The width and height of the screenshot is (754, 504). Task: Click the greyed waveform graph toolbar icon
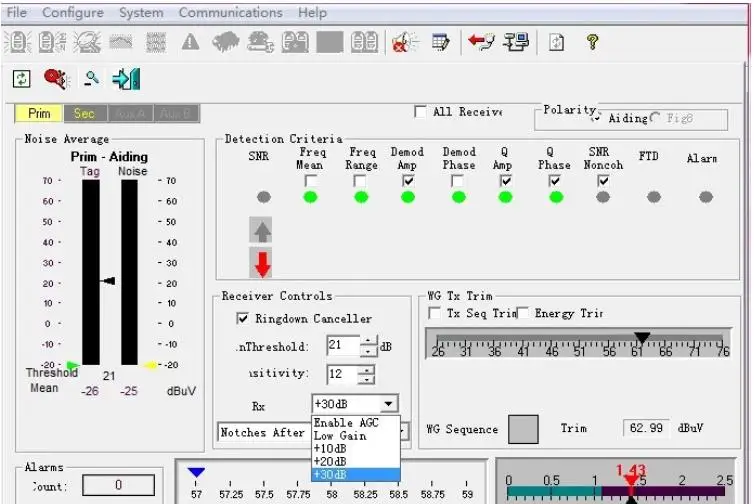point(121,42)
